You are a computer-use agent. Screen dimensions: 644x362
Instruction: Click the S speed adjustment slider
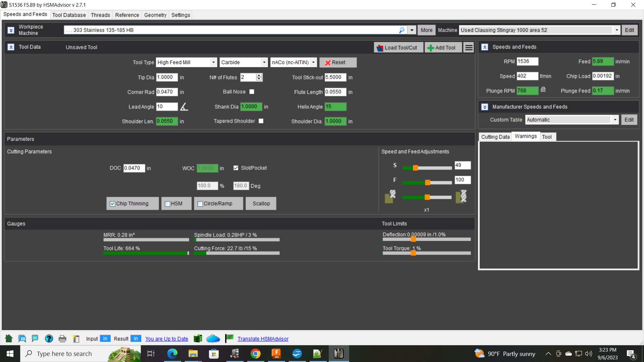[416, 168]
